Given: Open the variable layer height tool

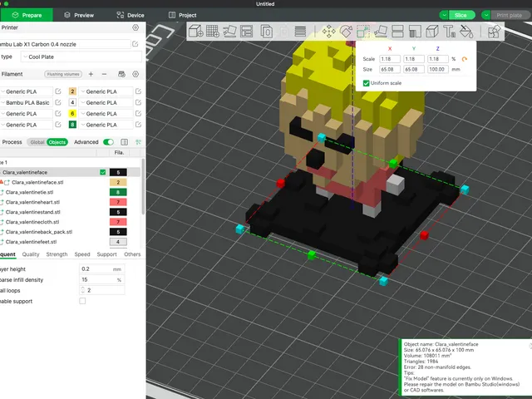Looking at the screenshot, I should (300, 32).
